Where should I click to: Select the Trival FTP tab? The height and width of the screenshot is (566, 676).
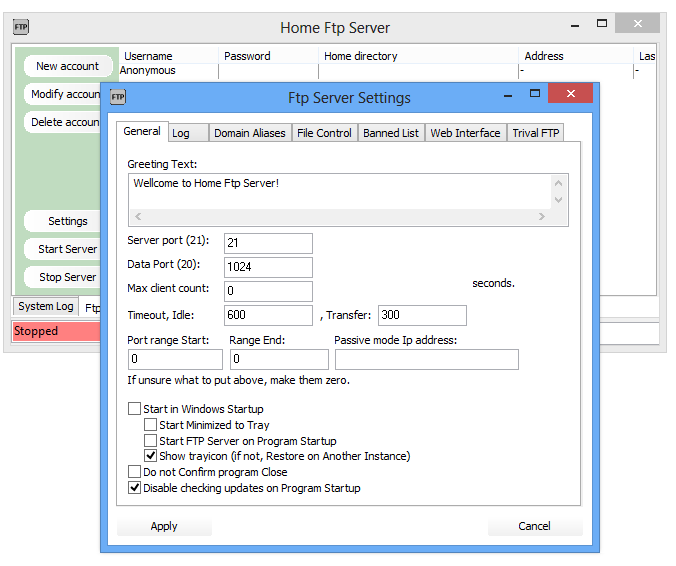[x=535, y=133]
